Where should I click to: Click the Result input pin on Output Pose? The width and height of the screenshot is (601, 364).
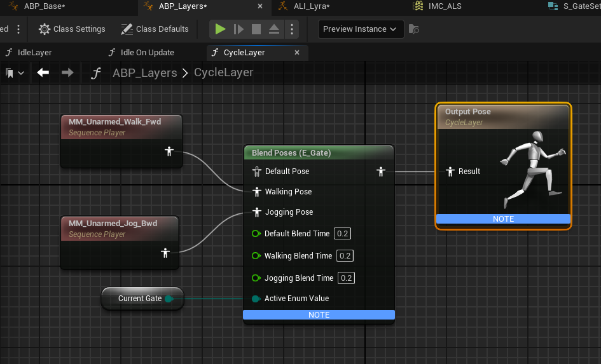click(450, 172)
